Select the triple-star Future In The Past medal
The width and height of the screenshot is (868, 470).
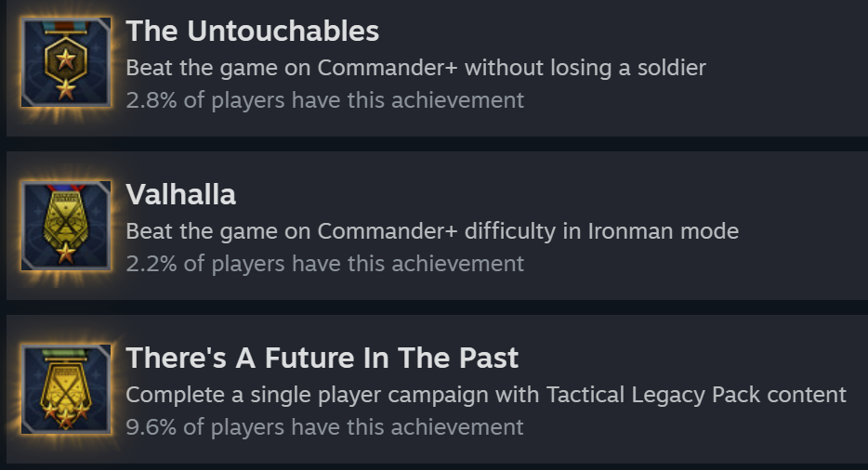[66, 389]
